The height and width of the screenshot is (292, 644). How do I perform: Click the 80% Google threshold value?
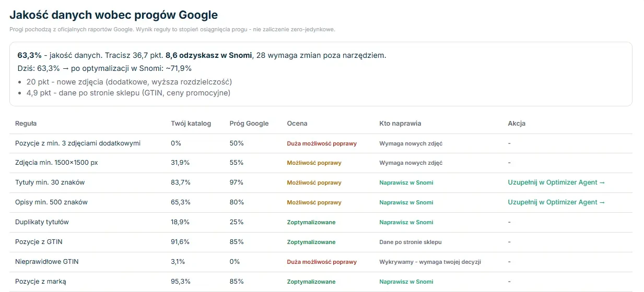pos(236,202)
